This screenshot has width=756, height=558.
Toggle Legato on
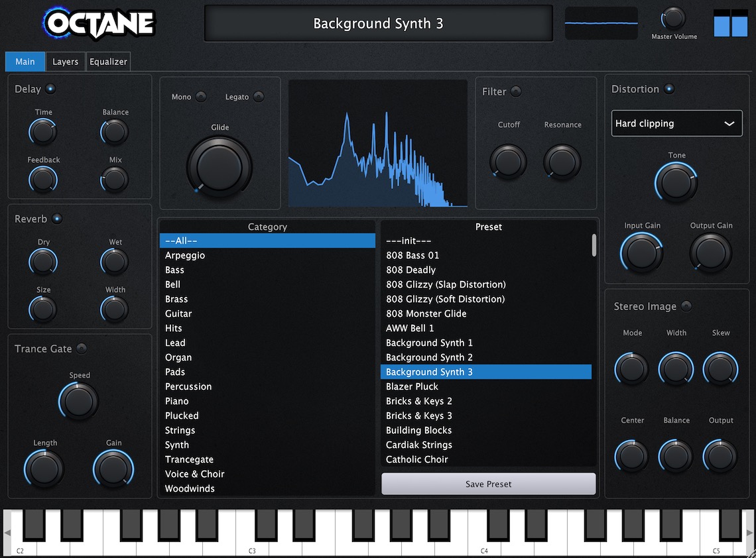click(259, 96)
